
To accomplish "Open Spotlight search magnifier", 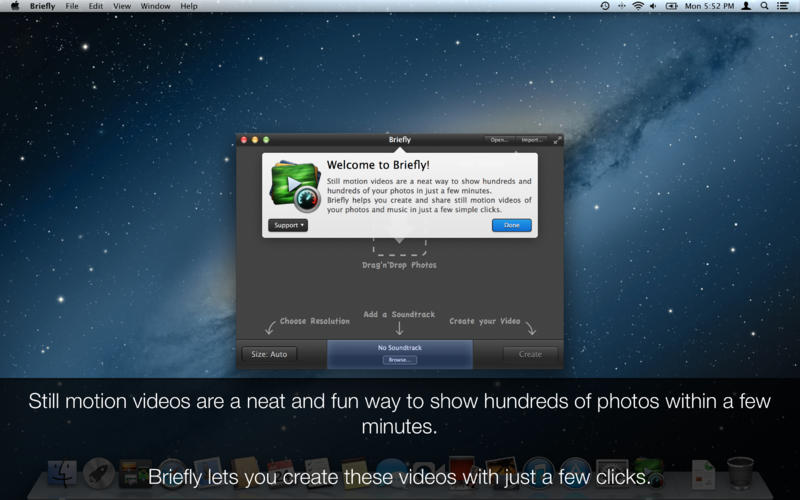I will pyautogui.click(x=764, y=6).
